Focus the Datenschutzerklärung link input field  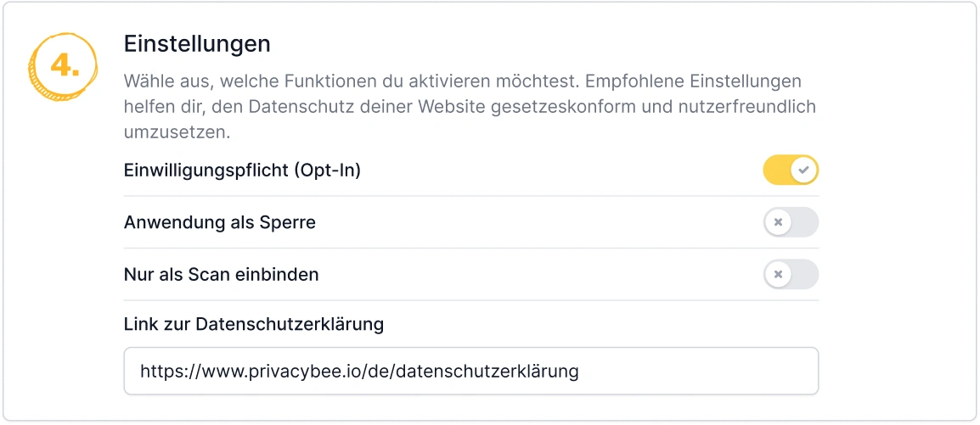(696, 371)
